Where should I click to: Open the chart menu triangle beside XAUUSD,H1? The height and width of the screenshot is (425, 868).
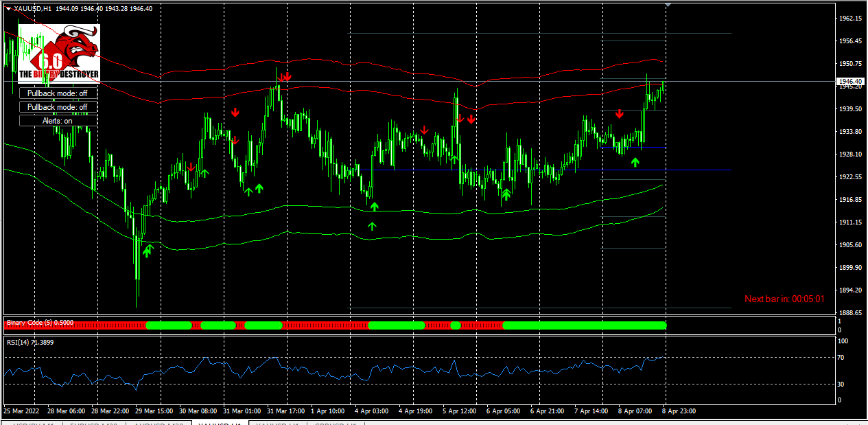tap(8, 9)
